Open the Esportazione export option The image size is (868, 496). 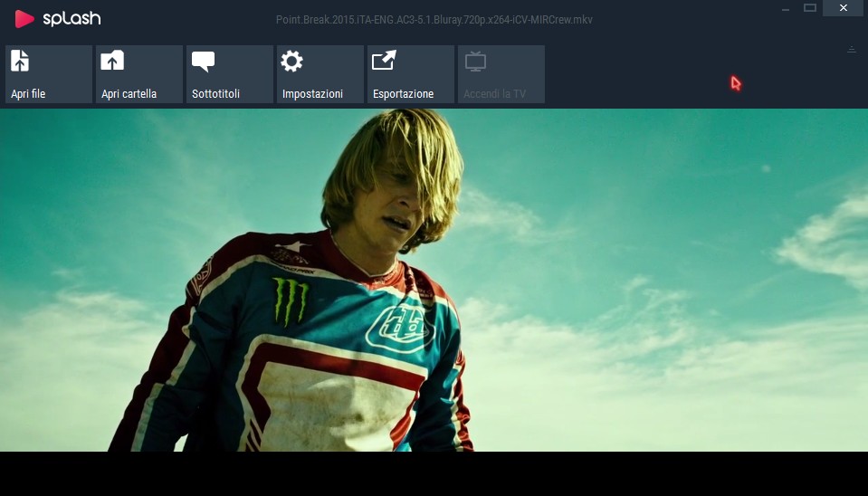[411, 74]
